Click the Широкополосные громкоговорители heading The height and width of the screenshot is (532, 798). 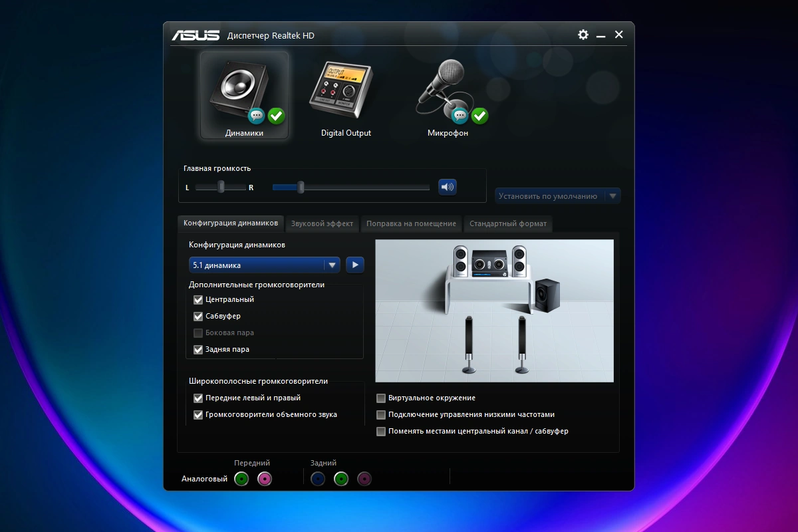coord(259,381)
